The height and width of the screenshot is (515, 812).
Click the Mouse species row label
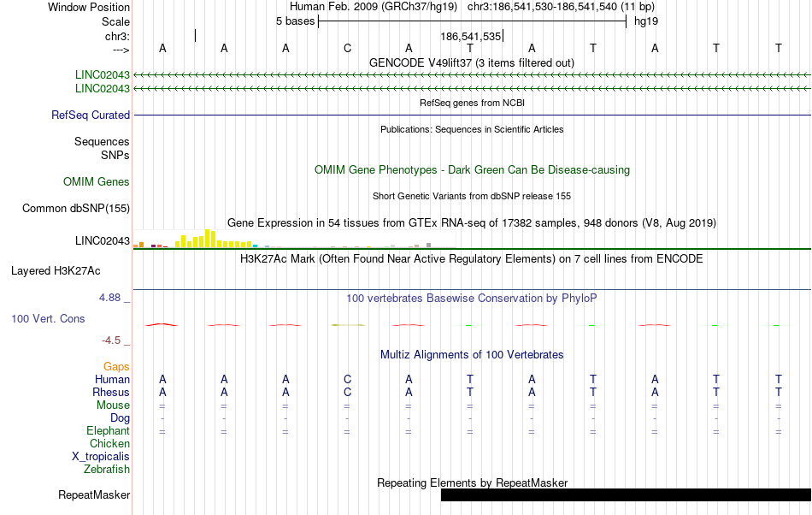point(113,405)
